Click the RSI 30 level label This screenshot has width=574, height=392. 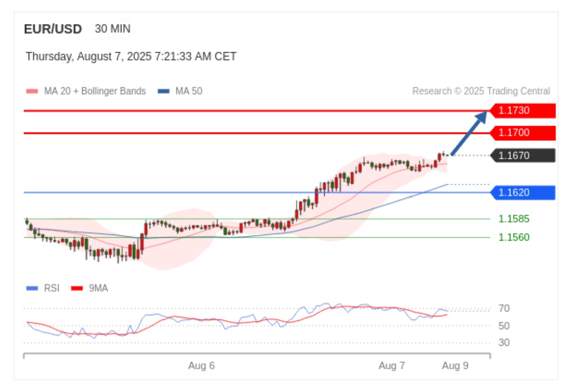pos(504,343)
